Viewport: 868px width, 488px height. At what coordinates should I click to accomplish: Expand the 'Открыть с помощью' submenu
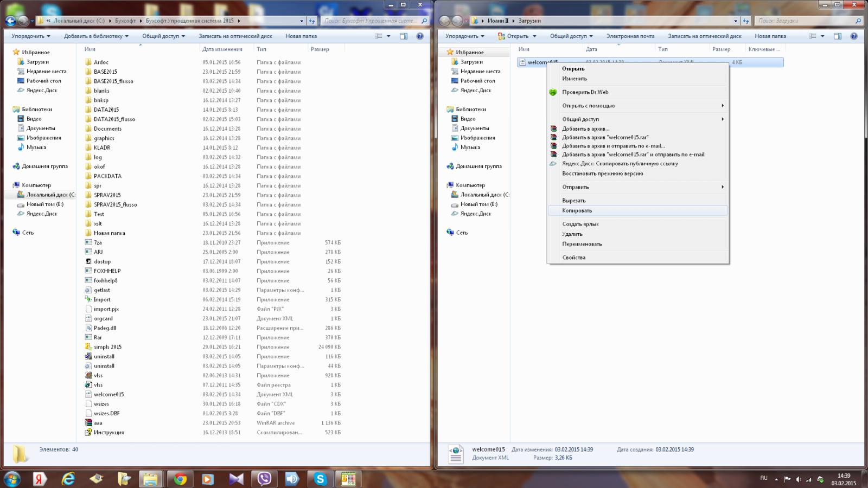(588, 106)
